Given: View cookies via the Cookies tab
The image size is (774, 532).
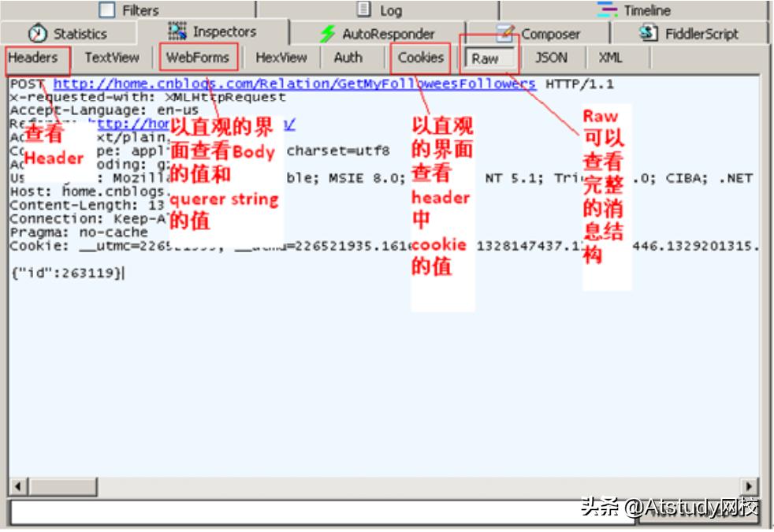Looking at the screenshot, I should tap(421, 58).
